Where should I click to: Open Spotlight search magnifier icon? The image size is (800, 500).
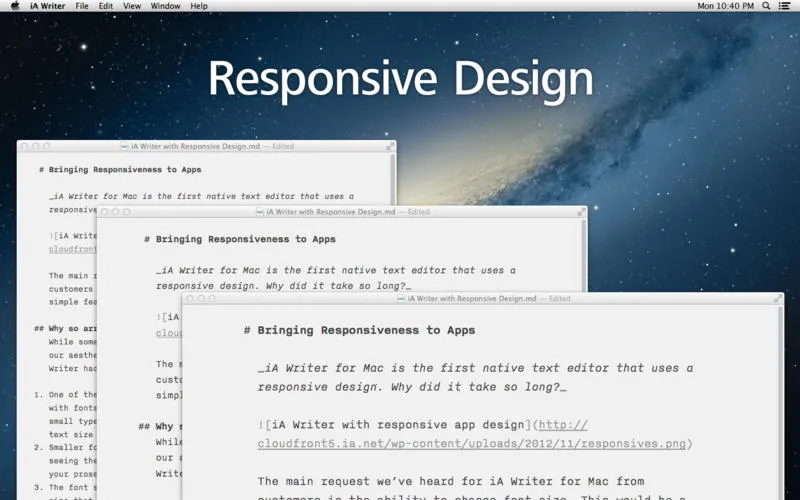coord(766,6)
